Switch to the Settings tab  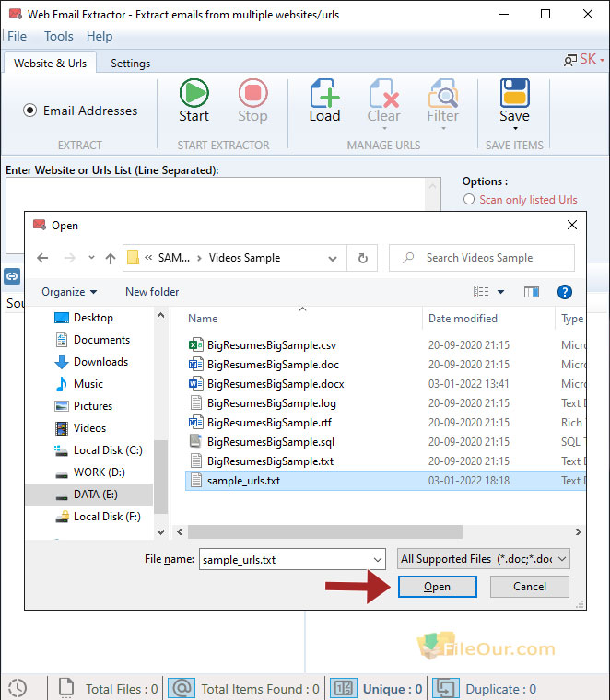pos(131,64)
